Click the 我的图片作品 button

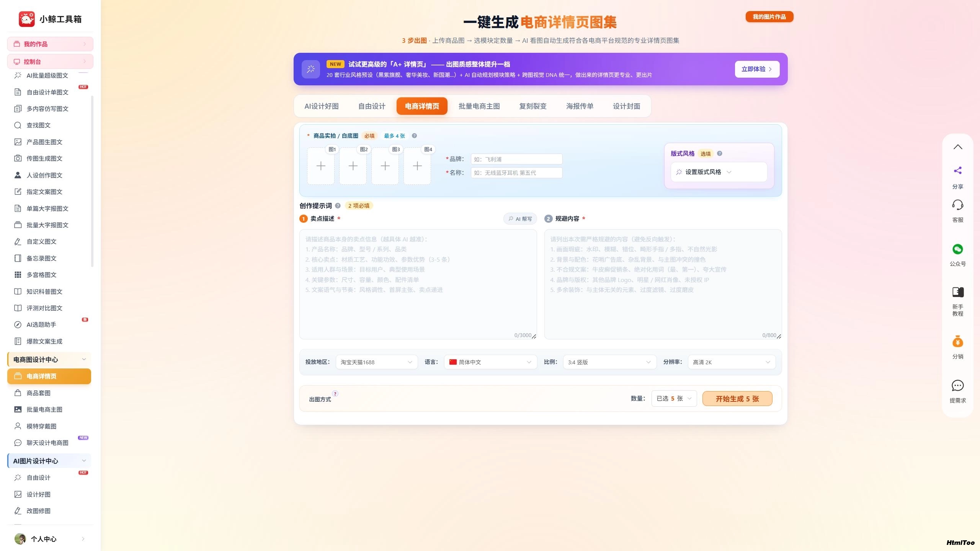(769, 17)
